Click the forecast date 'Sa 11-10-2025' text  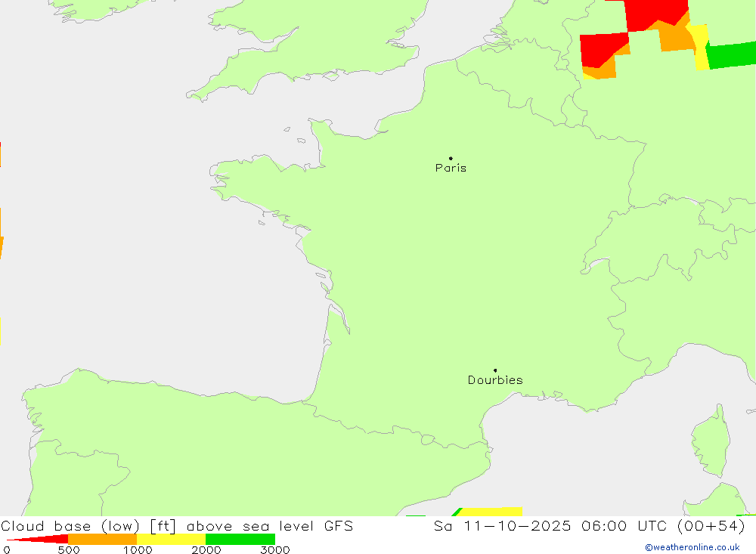pyautogui.click(x=503, y=525)
